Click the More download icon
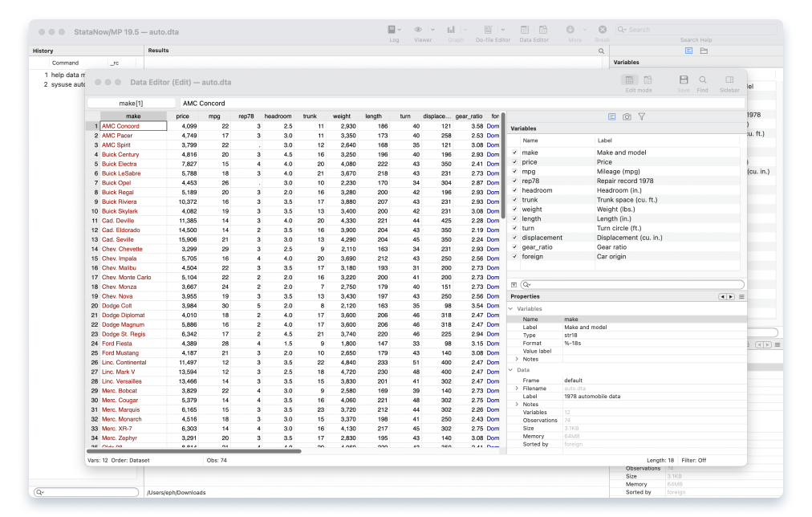The height and width of the screenshot is (517, 812). 570,30
